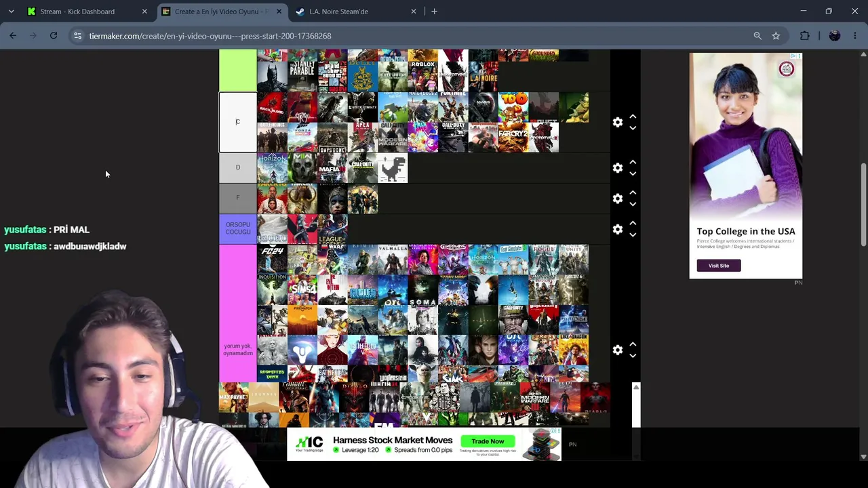Screen dimensions: 868x488
Task: Move tier D row down
Action: pos(633,174)
